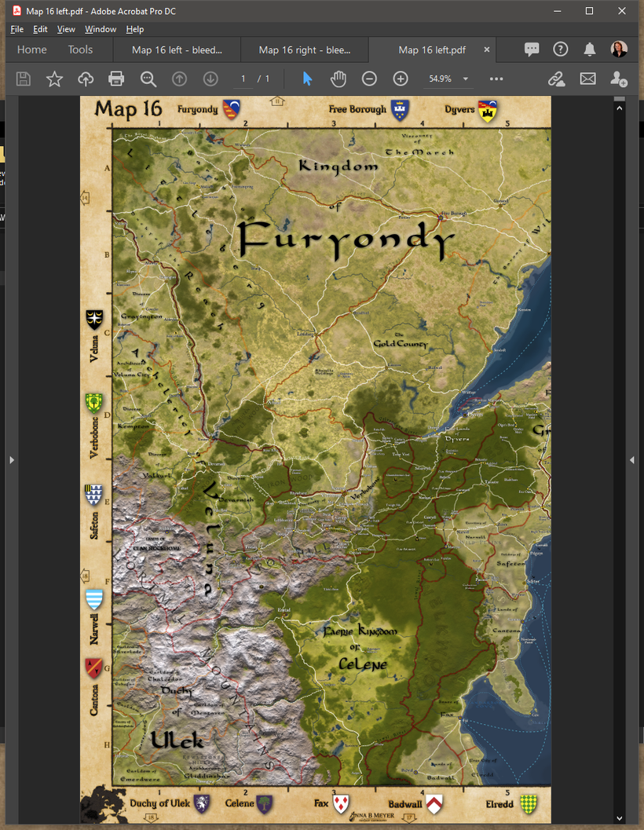Go to next page with the down arrow
Screen dimensions: 644x830
pyautogui.click(x=210, y=79)
